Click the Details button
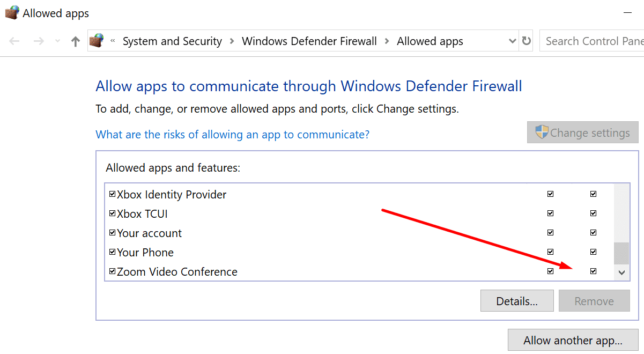Viewport: 644px width, 354px height. coord(516,301)
